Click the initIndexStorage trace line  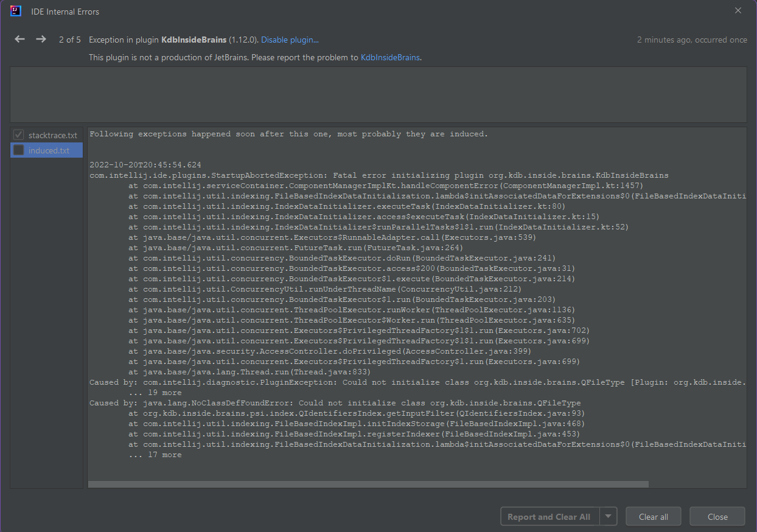[357, 424]
